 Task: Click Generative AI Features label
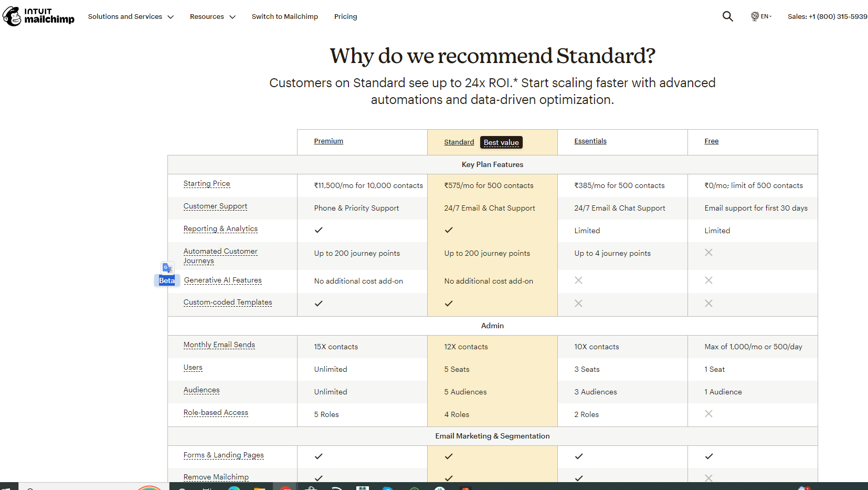(223, 280)
